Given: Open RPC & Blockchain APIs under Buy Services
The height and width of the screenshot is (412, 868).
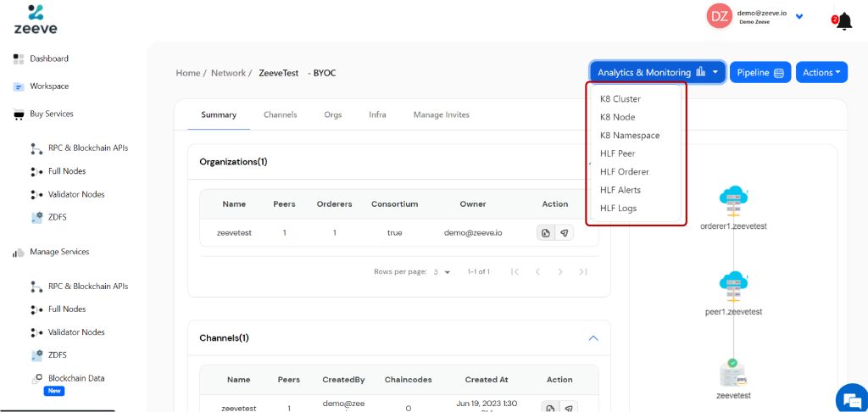Looking at the screenshot, I should (x=88, y=148).
